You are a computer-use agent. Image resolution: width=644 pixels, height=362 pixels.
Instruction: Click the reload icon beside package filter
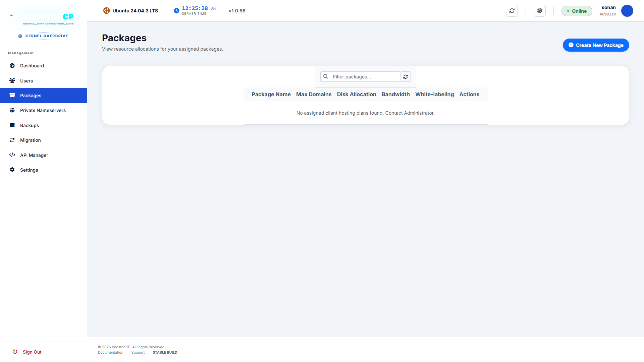pos(406,77)
